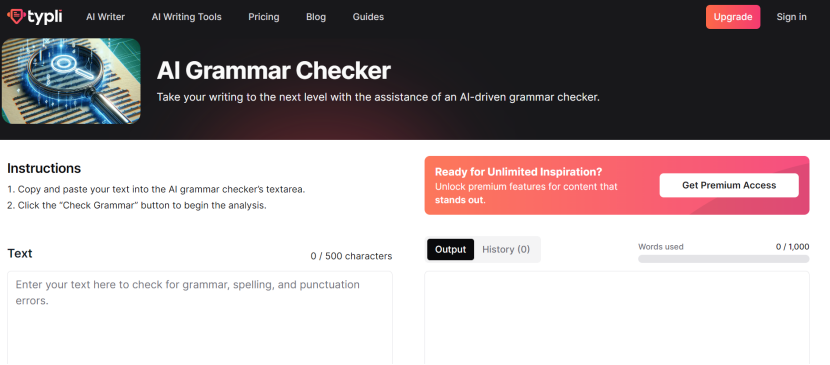Click the empty output panel

click(x=617, y=318)
